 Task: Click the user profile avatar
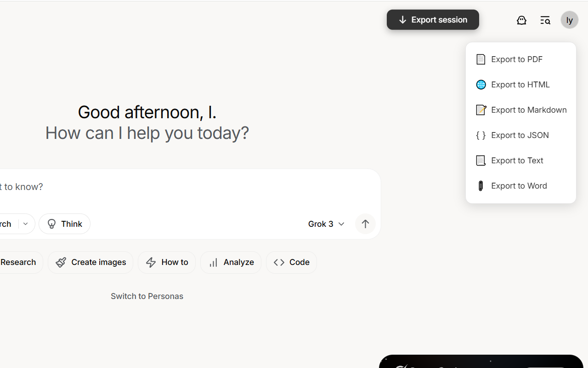tap(569, 20)
